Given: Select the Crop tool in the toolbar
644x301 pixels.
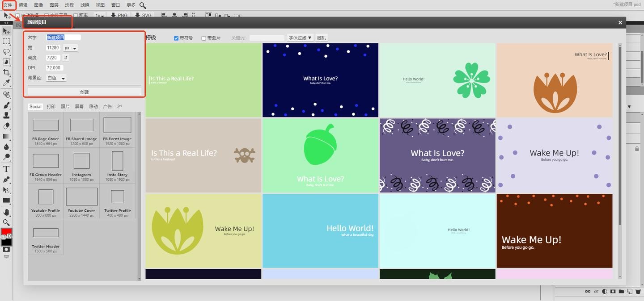Looking at the screenshot, I should pyautogui.click(x=6, y=72).
